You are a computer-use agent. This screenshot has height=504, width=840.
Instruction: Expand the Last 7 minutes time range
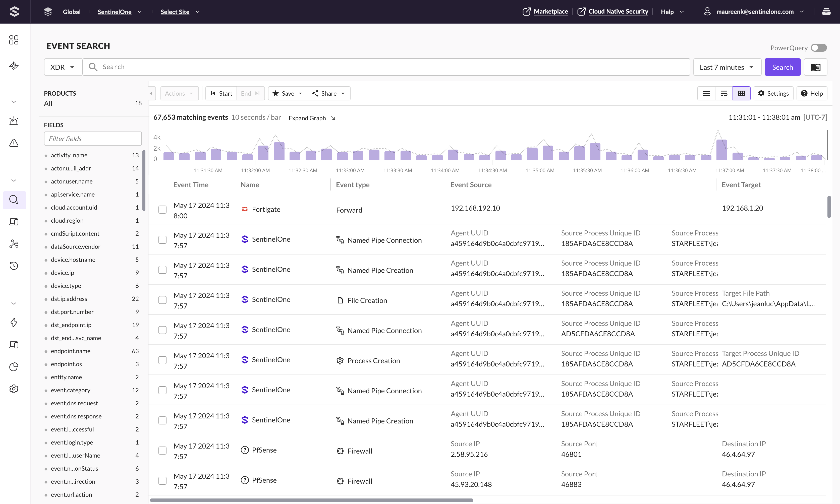pos(727,67)
